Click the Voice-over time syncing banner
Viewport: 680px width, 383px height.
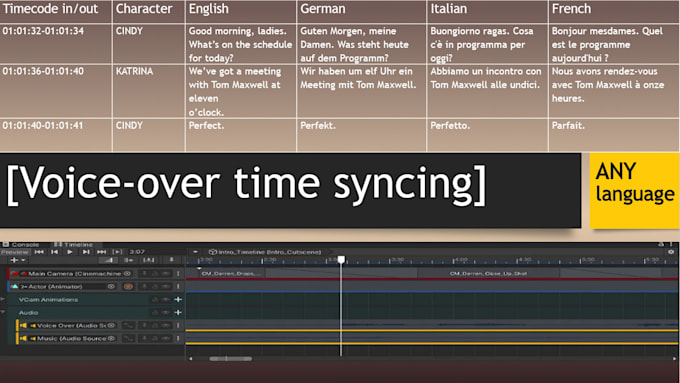[290, 190]
